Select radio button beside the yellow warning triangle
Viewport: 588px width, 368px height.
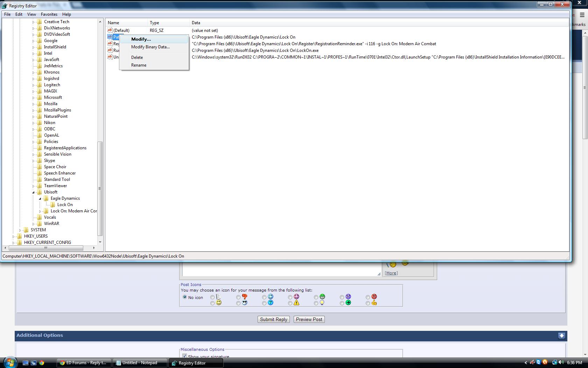click(x=290, y=303)
